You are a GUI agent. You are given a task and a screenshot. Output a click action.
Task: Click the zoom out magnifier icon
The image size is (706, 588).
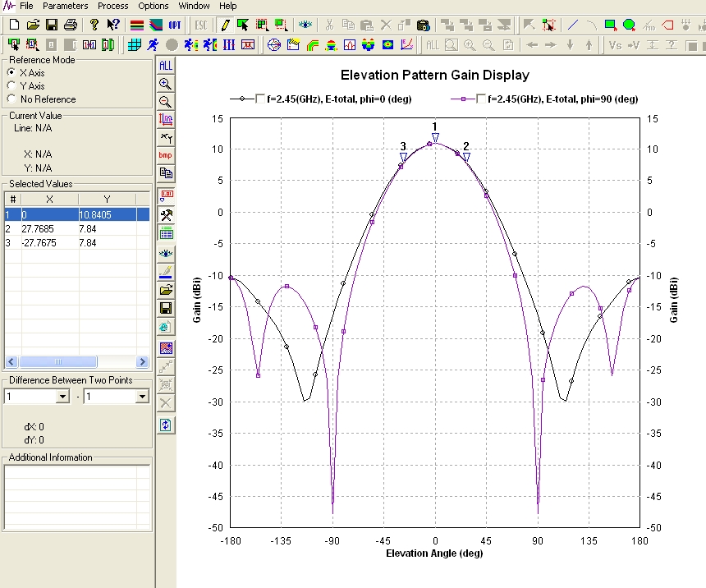[166, 101]
